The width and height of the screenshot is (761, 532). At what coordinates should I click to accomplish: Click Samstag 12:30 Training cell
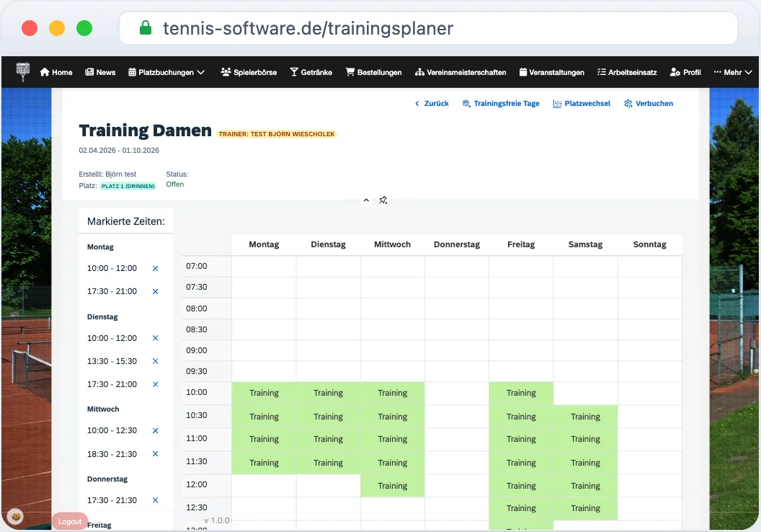(x=585, y=508)
